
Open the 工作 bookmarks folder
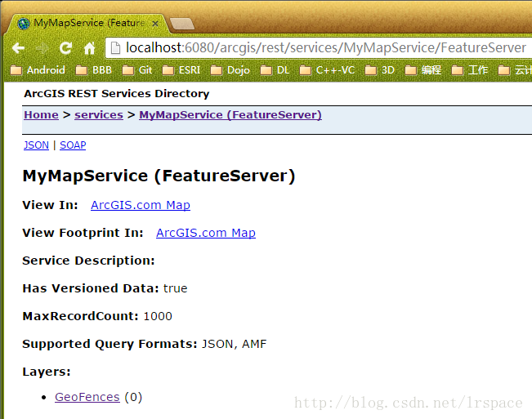click(x=470, y=70)
